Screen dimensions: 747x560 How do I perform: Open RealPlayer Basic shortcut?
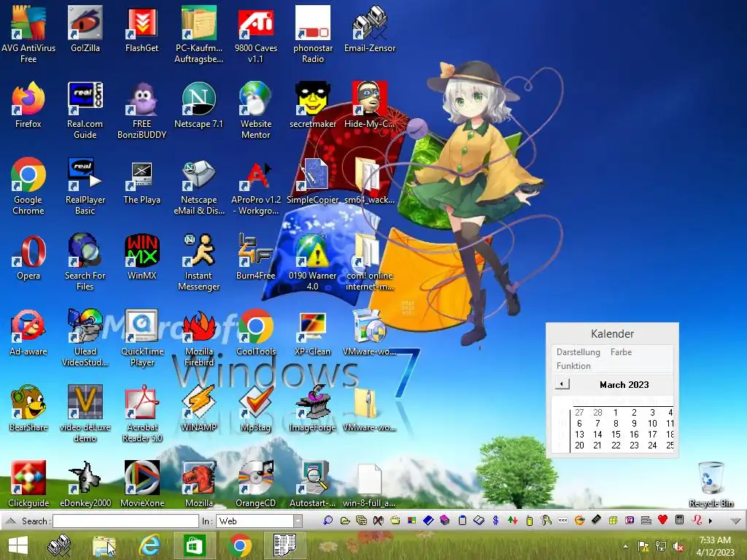click(x=85, y=186)
